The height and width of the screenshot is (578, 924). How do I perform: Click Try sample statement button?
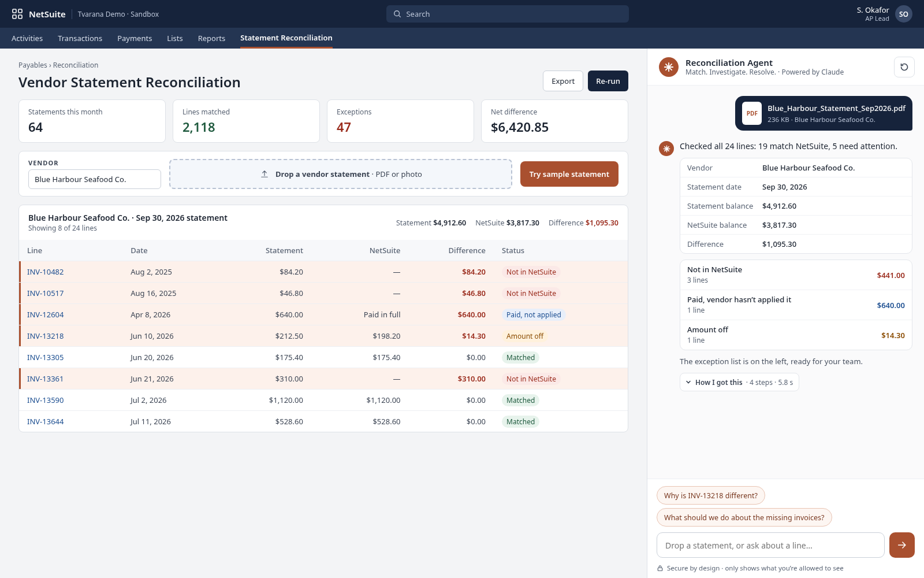(569, 174)
